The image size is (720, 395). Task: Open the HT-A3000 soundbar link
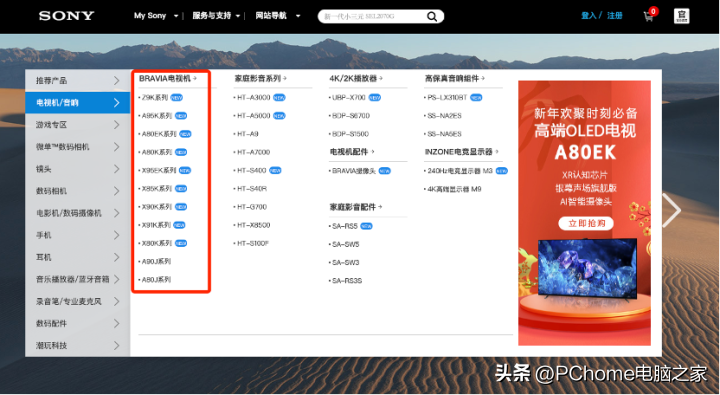[253, 97]
